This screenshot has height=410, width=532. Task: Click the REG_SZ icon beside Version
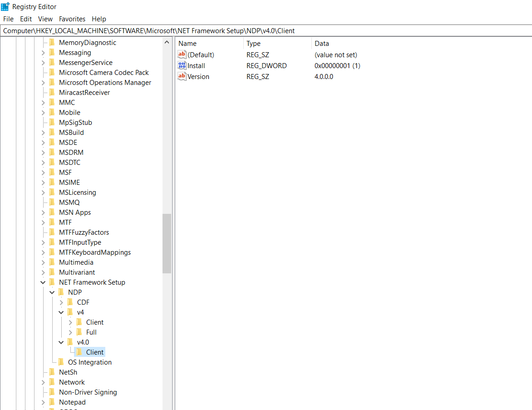pos(182,76)
